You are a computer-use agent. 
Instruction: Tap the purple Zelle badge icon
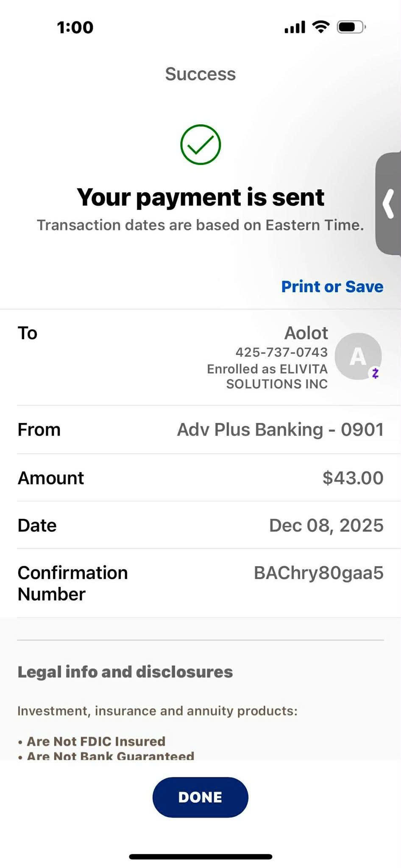point(375,373)
